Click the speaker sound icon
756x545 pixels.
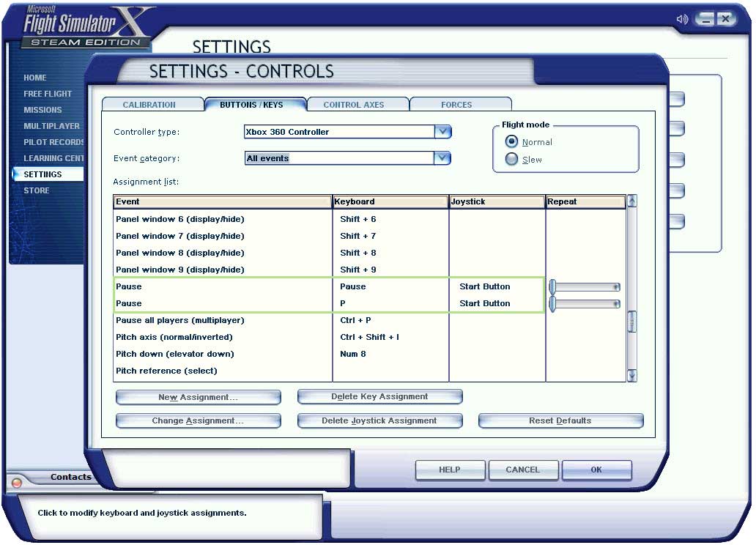pos(682,19)
